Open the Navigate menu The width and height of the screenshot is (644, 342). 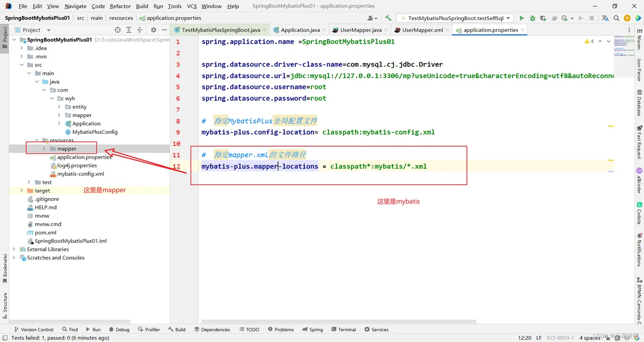(x=75, y=6)
